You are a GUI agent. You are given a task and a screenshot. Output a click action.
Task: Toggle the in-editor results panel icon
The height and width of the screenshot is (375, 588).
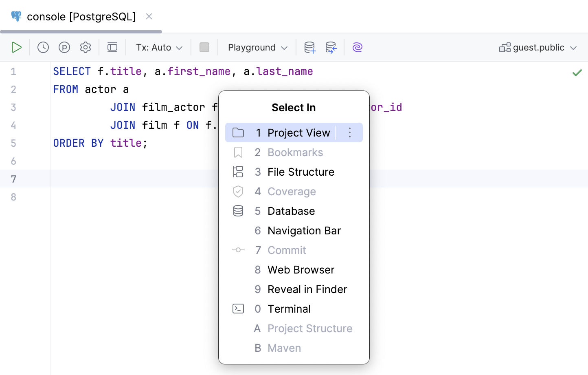pos(112,47)
